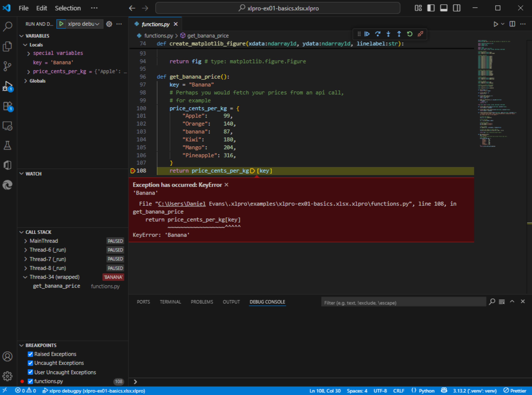Viewport: 532px width, 395px height.
Task: Close the KeyError exception widget
Action: [226, 185]
